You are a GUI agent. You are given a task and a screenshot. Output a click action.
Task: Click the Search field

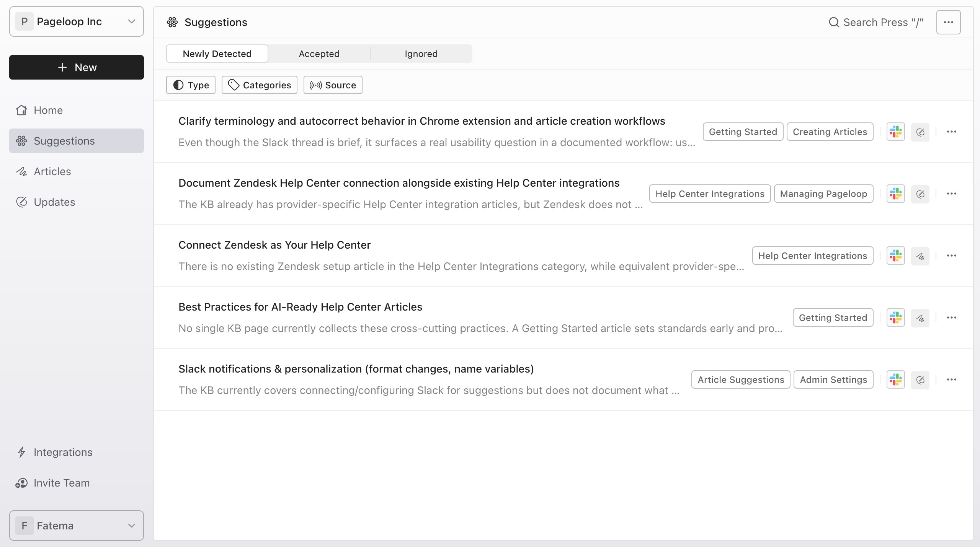click(x=876, y=22)
